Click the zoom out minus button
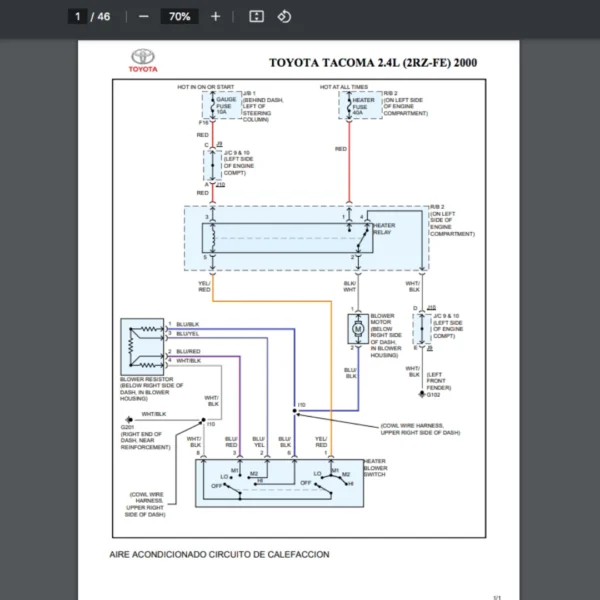This screenshot has width=600, height=600. point(144,17)
